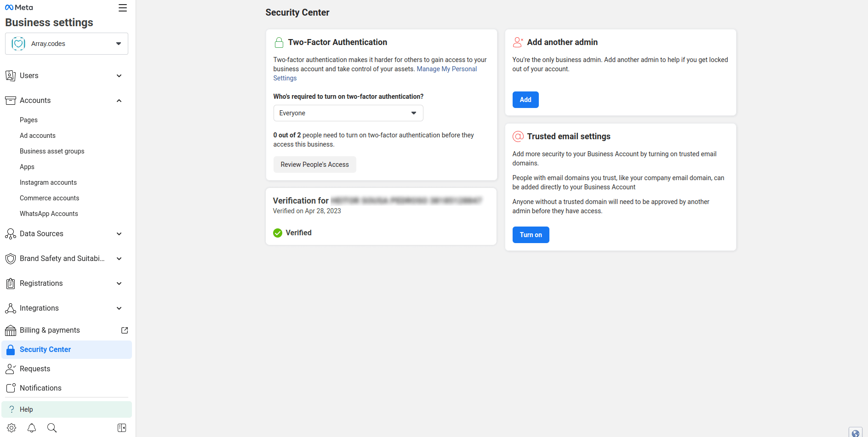The height and width of the screenshot is (437, 868).
Task: Click the Security Center lock icon
Action: point(11,350)
